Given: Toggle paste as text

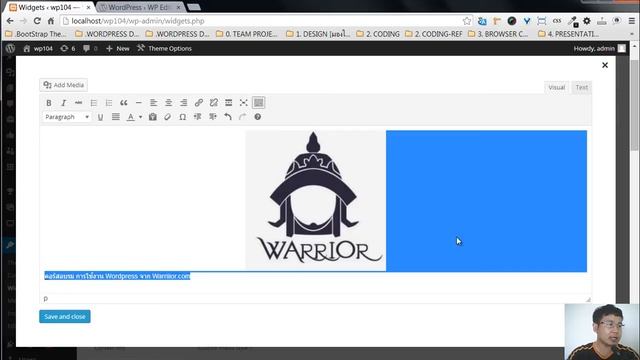Looking at the screenshot, I should [x=153, y=117].
